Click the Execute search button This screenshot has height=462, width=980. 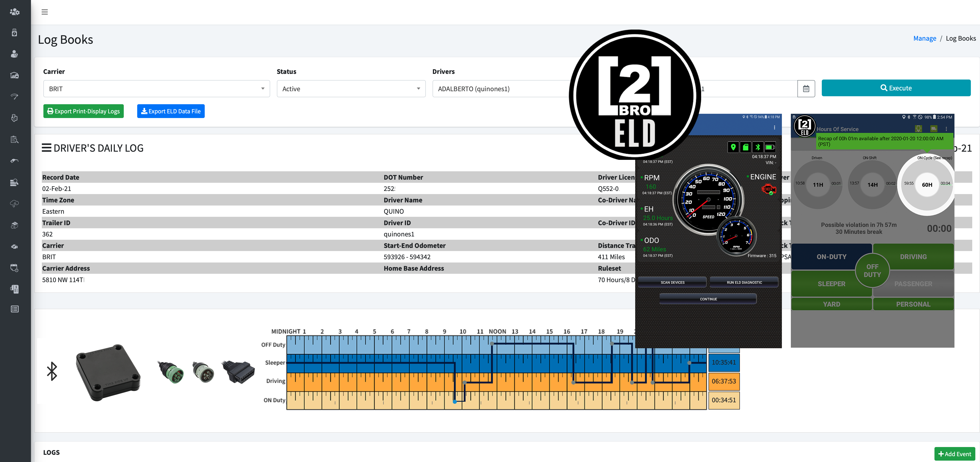coord(896,88)
